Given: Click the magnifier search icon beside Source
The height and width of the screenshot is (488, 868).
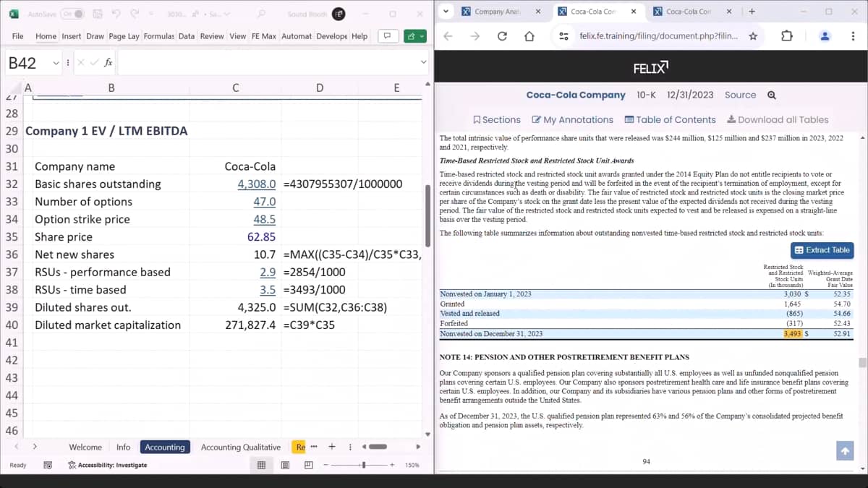Looking at the screenshot, I should pos(771,95).
